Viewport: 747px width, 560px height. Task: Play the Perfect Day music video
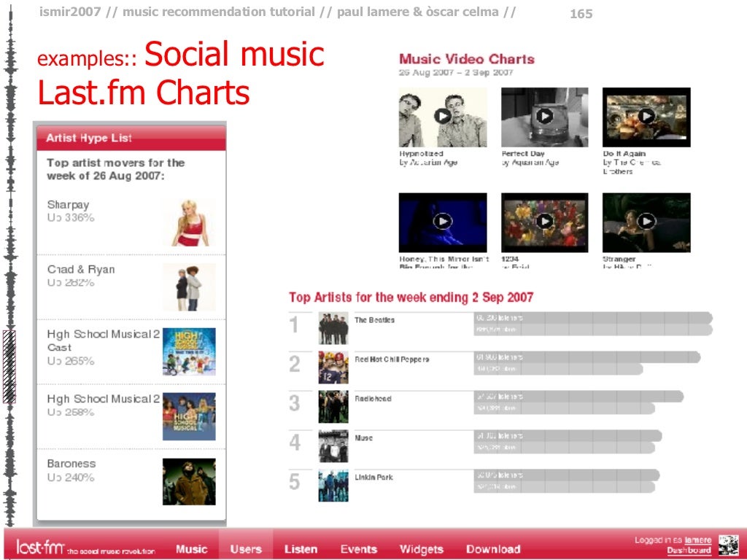point(544,116)
